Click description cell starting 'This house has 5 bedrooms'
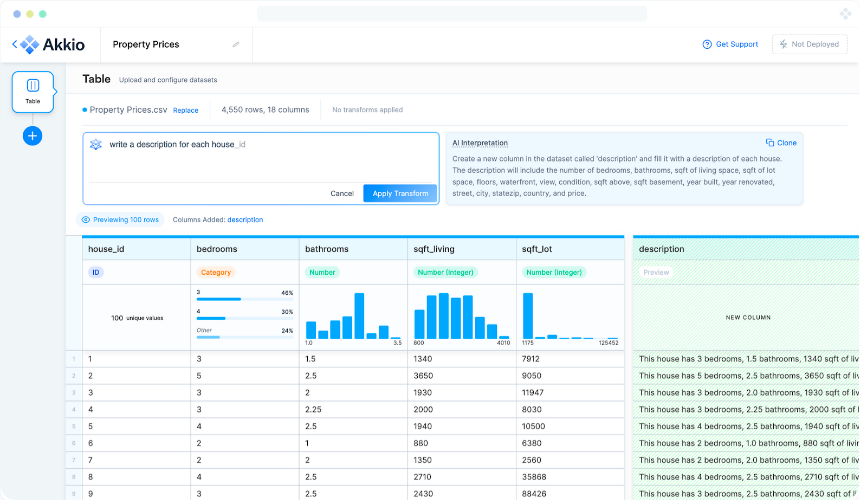867x504 pixels. (x=746, y=376)
